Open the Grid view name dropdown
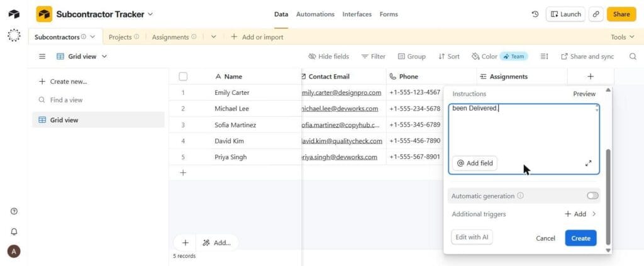Viewport: 644px width, 266px height. point(104,56)
